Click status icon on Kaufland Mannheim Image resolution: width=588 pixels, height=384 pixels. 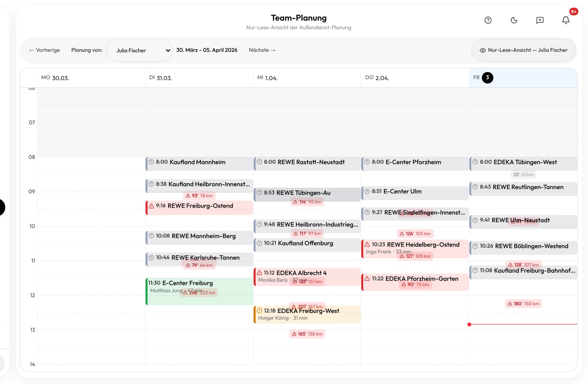[151, 162]
